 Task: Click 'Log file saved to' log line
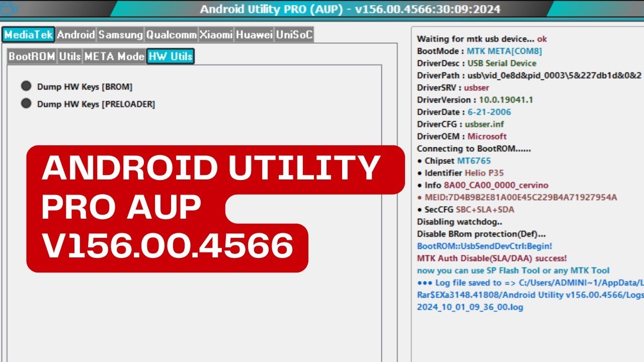point(530,283)
